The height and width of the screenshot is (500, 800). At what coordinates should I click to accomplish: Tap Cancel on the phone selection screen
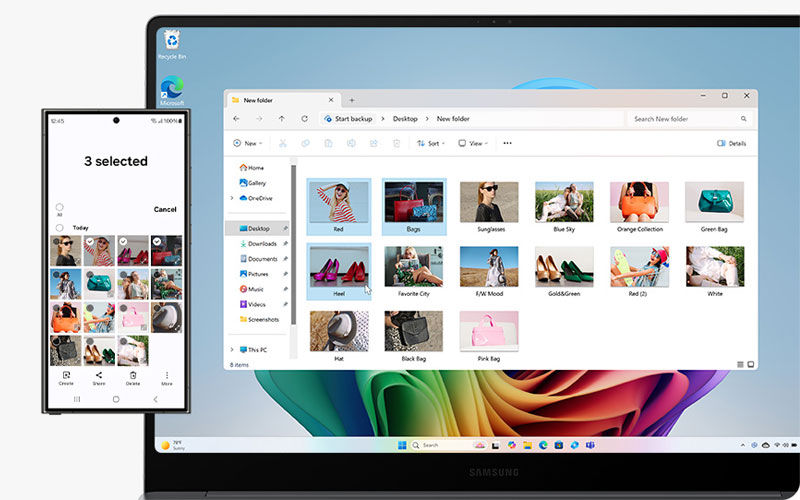(165, 210)
